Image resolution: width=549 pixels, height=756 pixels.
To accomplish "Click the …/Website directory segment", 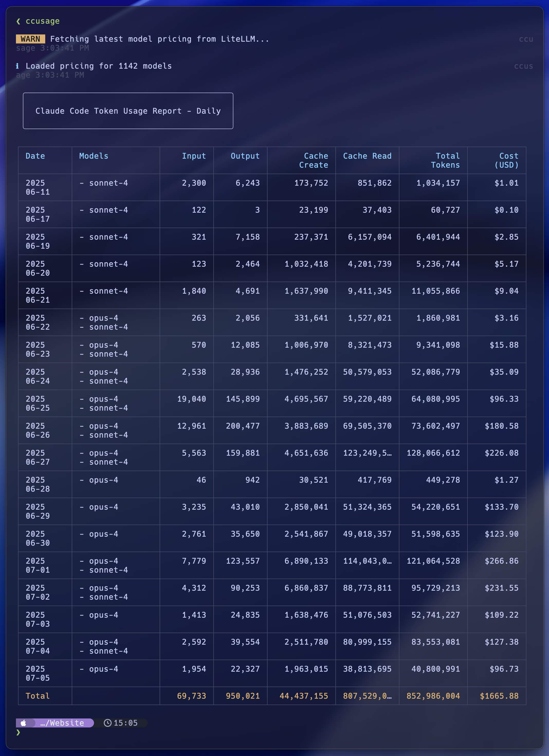I will pyautogui.click(x=62, y=723).
